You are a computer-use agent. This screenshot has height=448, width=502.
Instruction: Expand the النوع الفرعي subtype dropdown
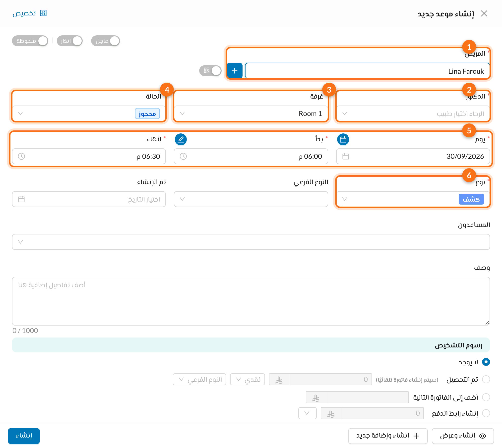pos(251,199)
